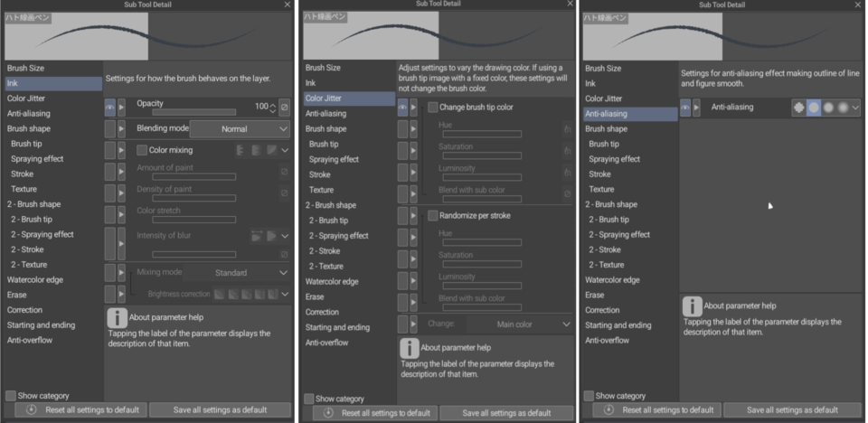Select Brush tip in Color Jitter window

(324, 144)
